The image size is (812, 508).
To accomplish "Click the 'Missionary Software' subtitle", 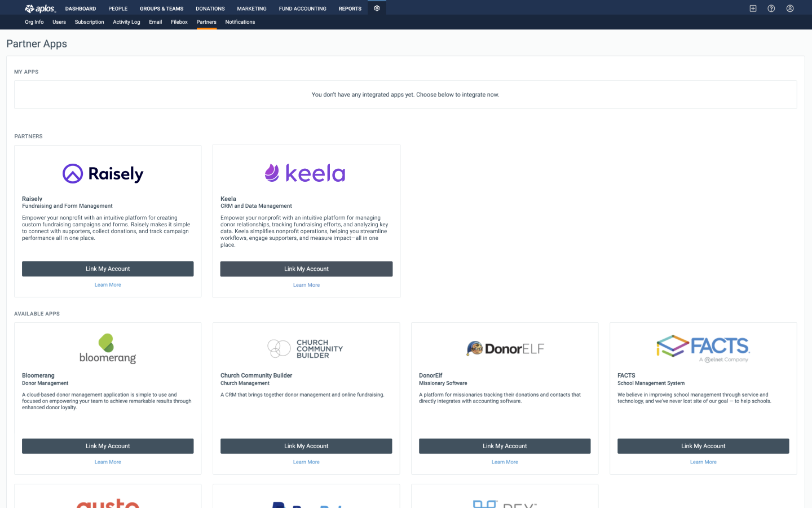I will coord(443,383).
